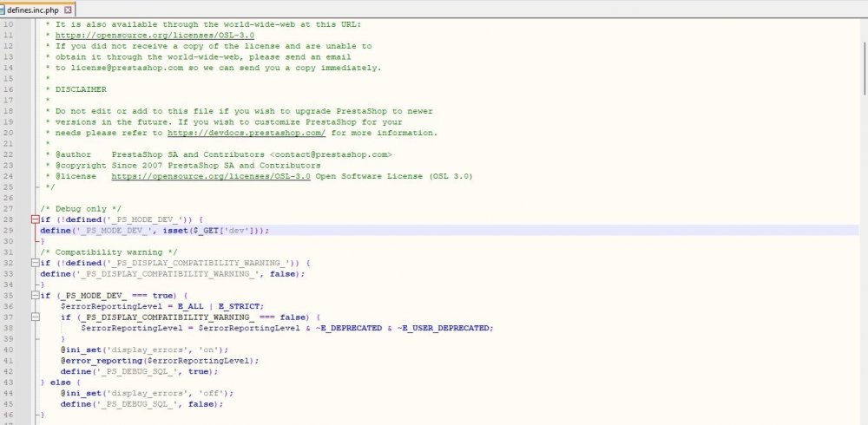Image resolution: width=868 pixels, height=425 pixels.
Task: Click the '_PS_DEBUG_SQL_', false definition
Action: (142, 404)
